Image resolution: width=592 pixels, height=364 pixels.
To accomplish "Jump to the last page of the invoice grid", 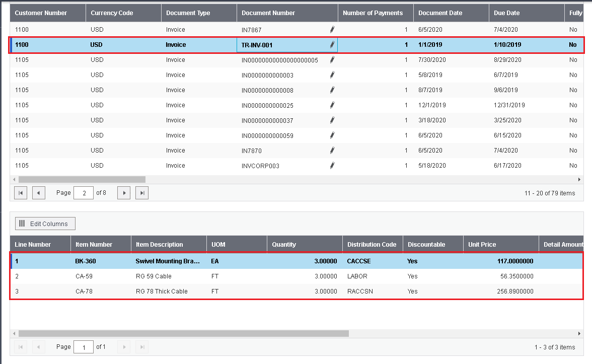I will [x=142, y=193].
